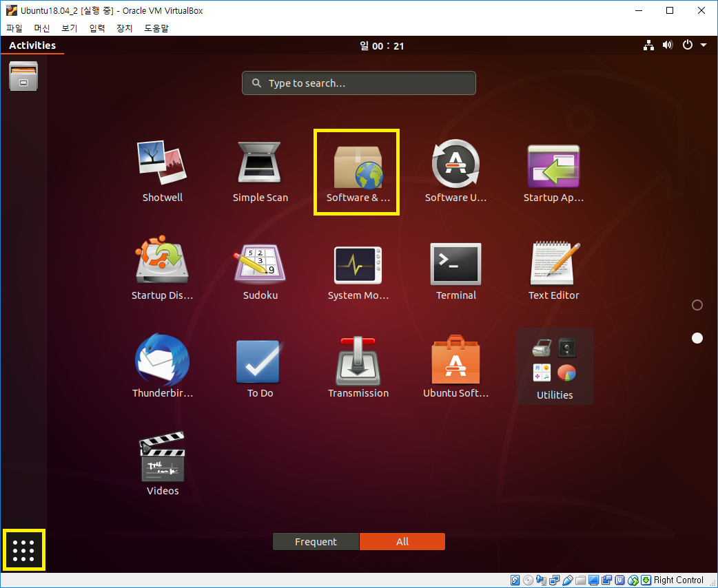The width and height of the screenshot is (718, 588).
Task: Open the 파일 menu in VirtualBox
Action: tap(14, 28)
